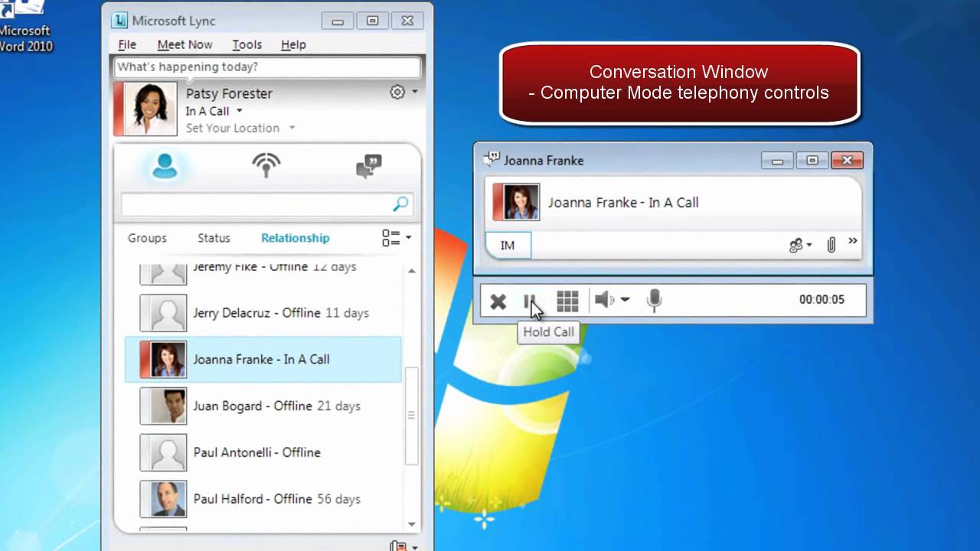Open the Meet Now menu

pyautogui.click(x=185, y=44)
